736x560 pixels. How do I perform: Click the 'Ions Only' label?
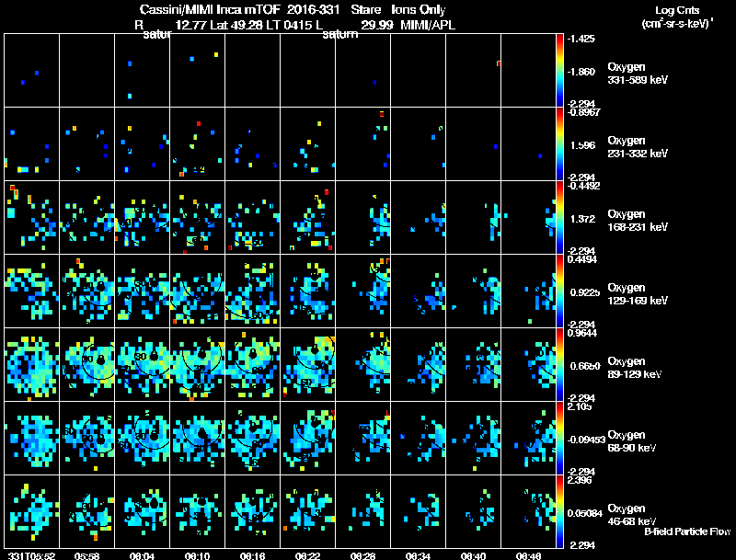(x=418, y=10)
